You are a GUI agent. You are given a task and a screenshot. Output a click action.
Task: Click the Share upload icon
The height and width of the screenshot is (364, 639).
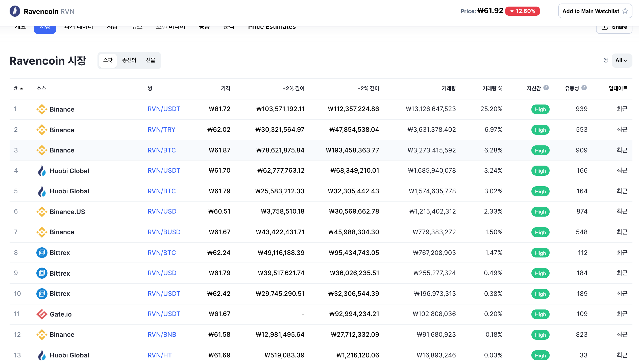point(604,27)
